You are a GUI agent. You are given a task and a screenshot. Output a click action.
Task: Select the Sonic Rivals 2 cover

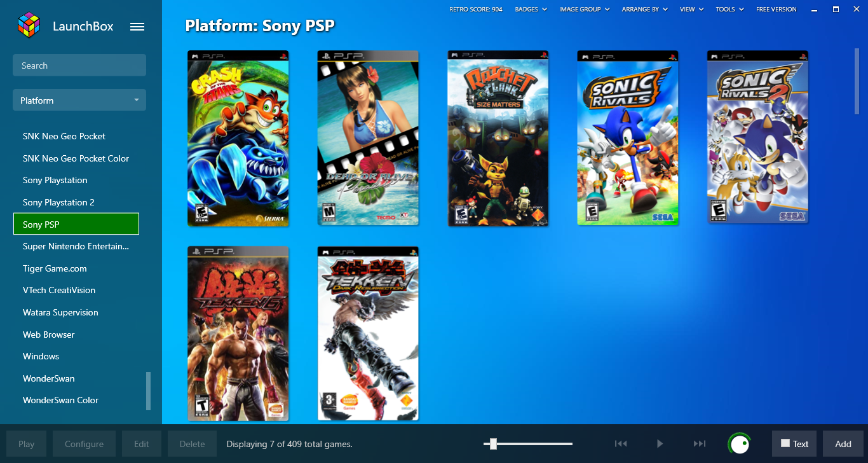point(757,137)
